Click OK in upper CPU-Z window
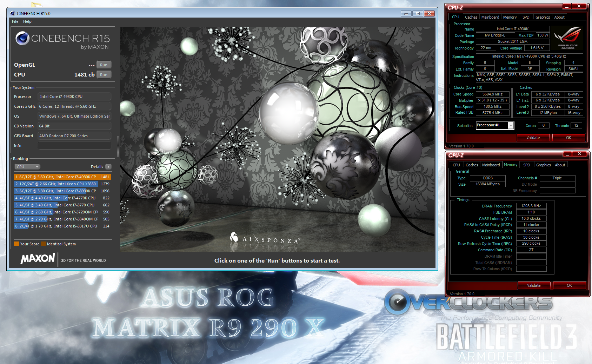The width and height of the screenshot is (592, 364). tap(568, 138)
